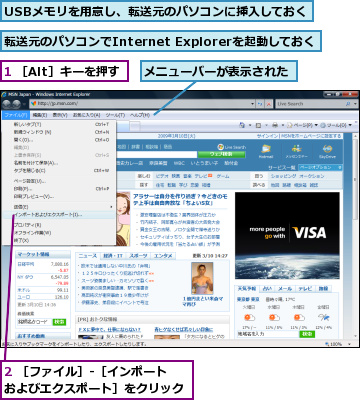Viewport: 360px width, 400px height.
Task: Open the お気に入り(A) menu
Action: [x=86, y=115]
